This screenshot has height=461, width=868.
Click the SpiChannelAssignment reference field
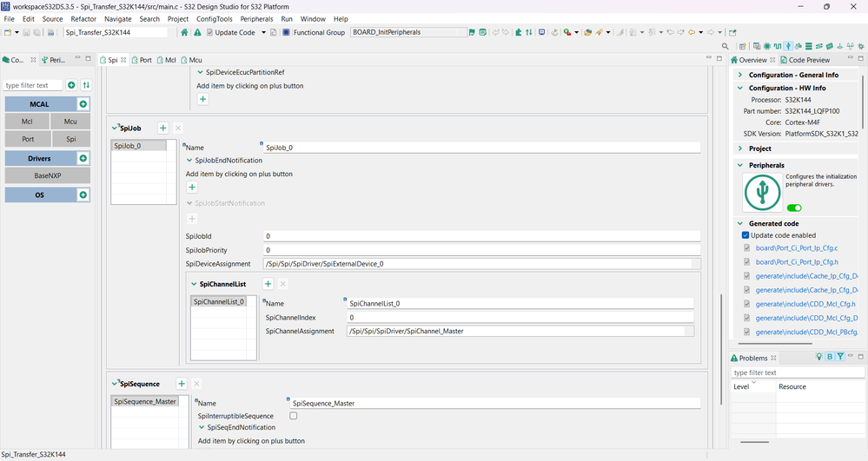click(520, 331)
